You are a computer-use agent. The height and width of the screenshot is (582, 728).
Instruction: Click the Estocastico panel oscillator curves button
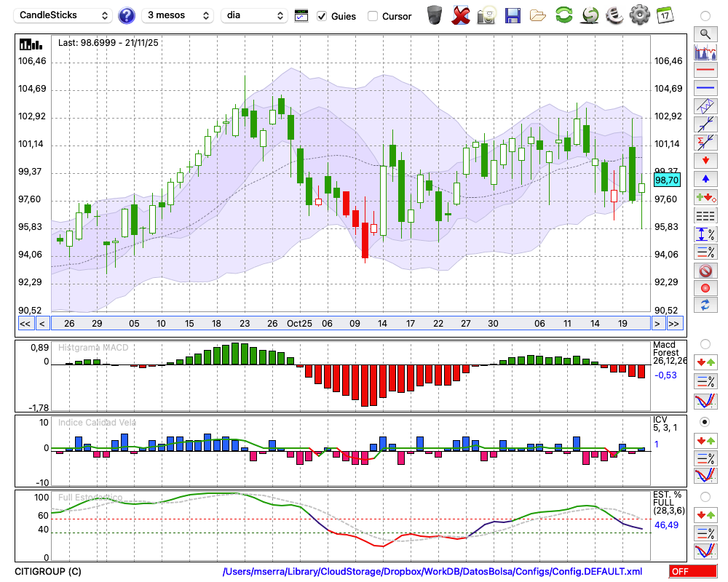click(x=705, y=551)
